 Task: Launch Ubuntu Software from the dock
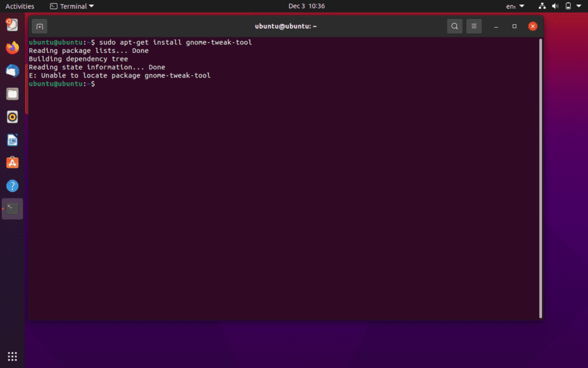tap(12, 163)
